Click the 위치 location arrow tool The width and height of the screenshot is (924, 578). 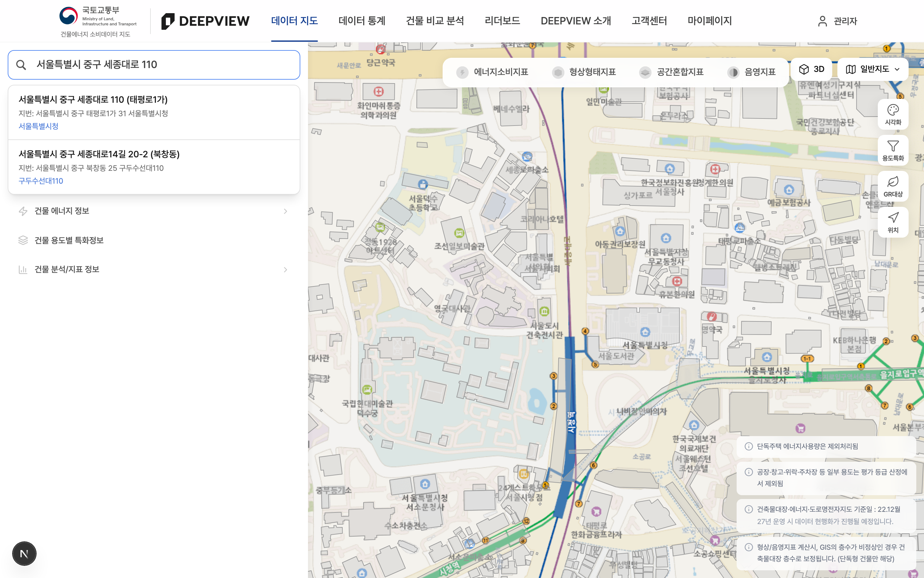coord(893,222)
